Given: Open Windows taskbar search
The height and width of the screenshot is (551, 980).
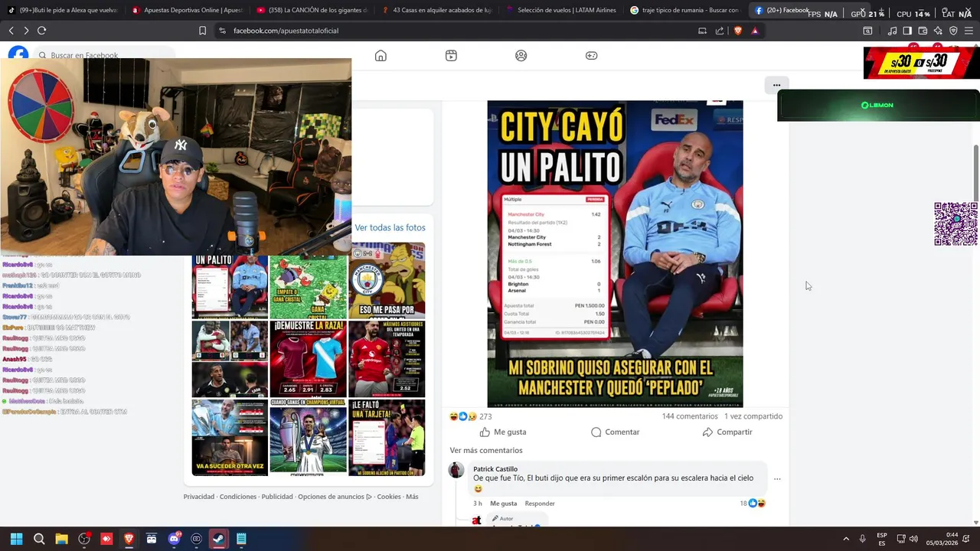Looking at the screenshot, I should (x=39, y=539).
